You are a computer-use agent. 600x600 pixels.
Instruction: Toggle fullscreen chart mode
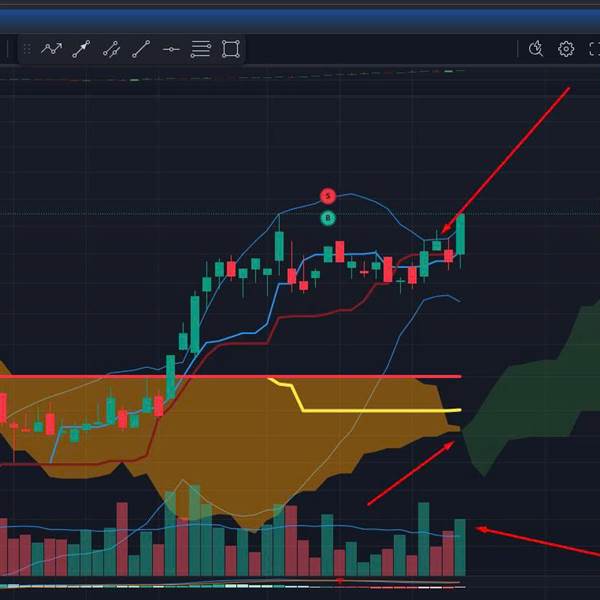point(594,49)
